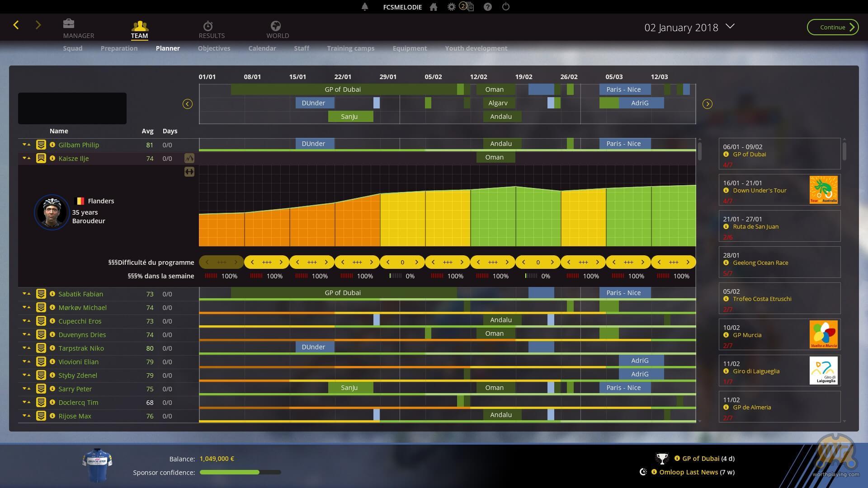Toggle Sabatik Fabian's planner detail panel
Image resolution: width=868 pixels, height=488 pixels.
click(x=41, y=294)
